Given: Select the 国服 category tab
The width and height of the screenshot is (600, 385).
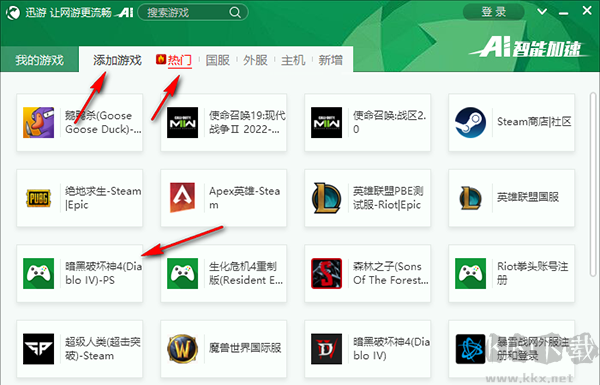Looking at the screenshot, I should (x=217, y=60).
